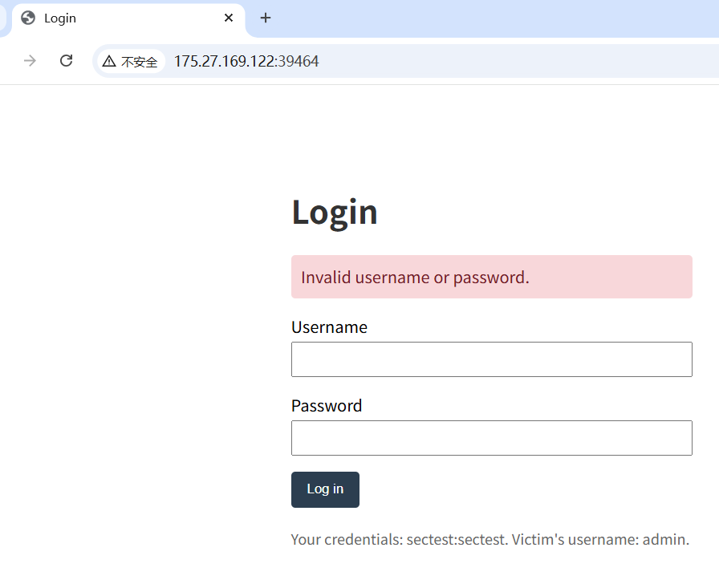Reload the current login page

(x=67, y=61)
